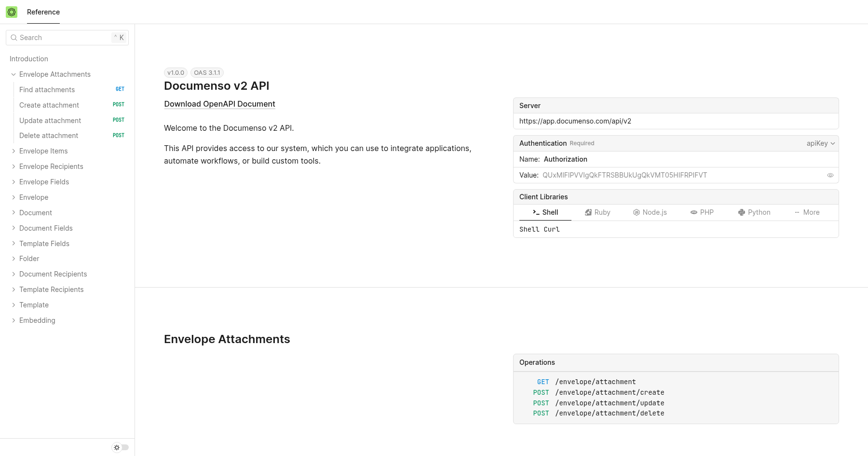Click the Node.js hexagon icon
This screenshot has width=868, height=456.
[637, 212]
